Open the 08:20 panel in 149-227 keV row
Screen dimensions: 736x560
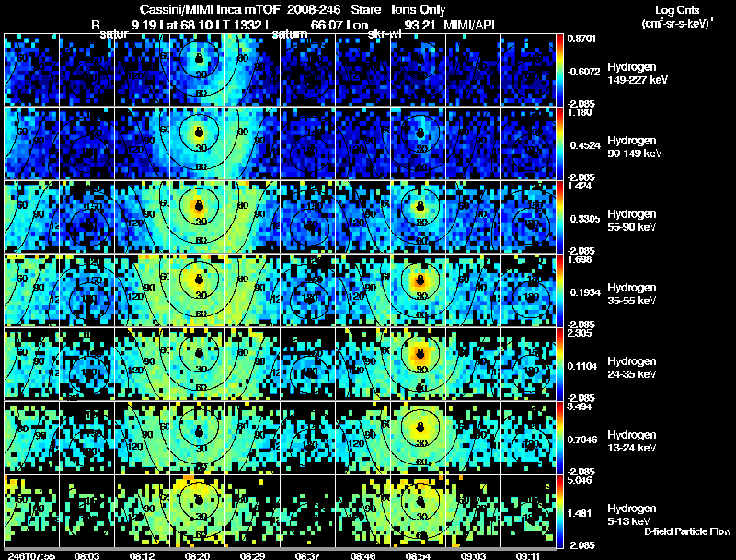tap(197, 70)
